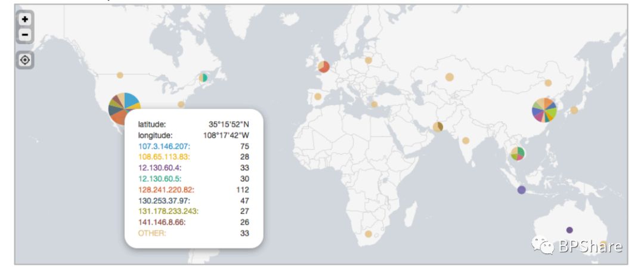The image size is (644, 273).
Task: Click the marker on the US east coast
Action: (x=181, y=104)
